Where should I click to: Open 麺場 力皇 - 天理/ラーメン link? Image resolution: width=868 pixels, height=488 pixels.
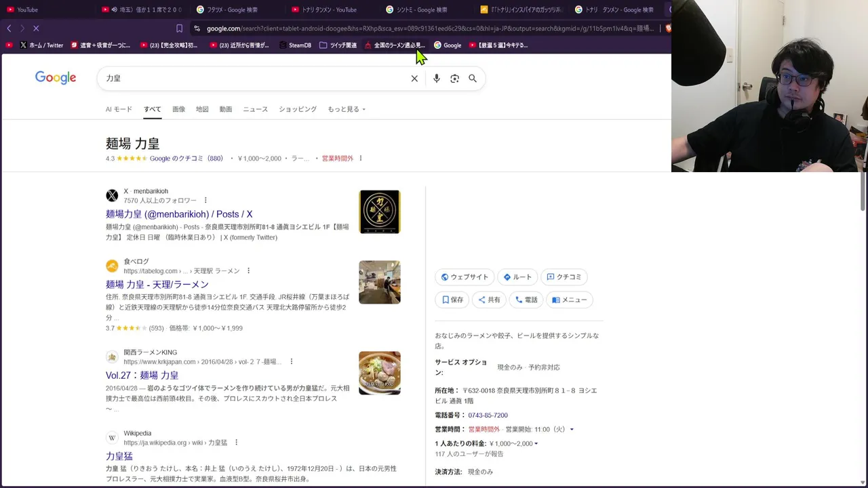point(157,285)
